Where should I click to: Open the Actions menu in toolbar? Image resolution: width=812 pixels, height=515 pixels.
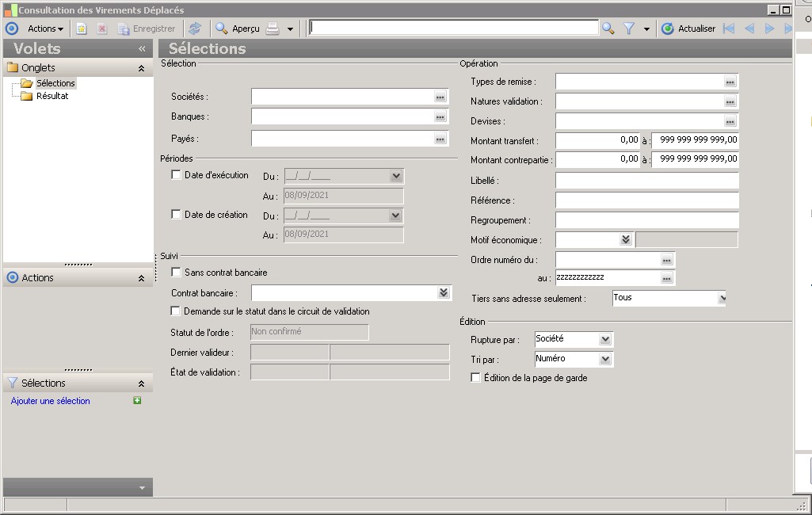[x=45, y=29]
